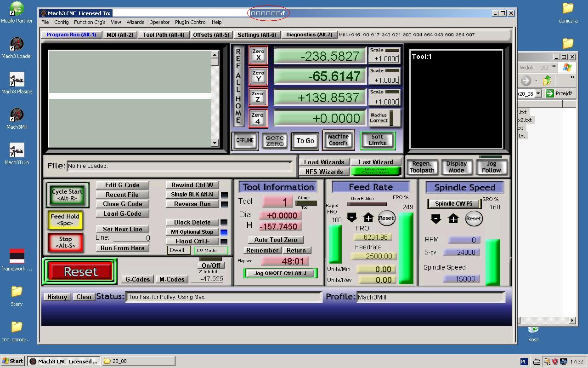Screen dimensions: 588x368
Task: Increase feed rate override plus arrow
Action: click(368, 218)
